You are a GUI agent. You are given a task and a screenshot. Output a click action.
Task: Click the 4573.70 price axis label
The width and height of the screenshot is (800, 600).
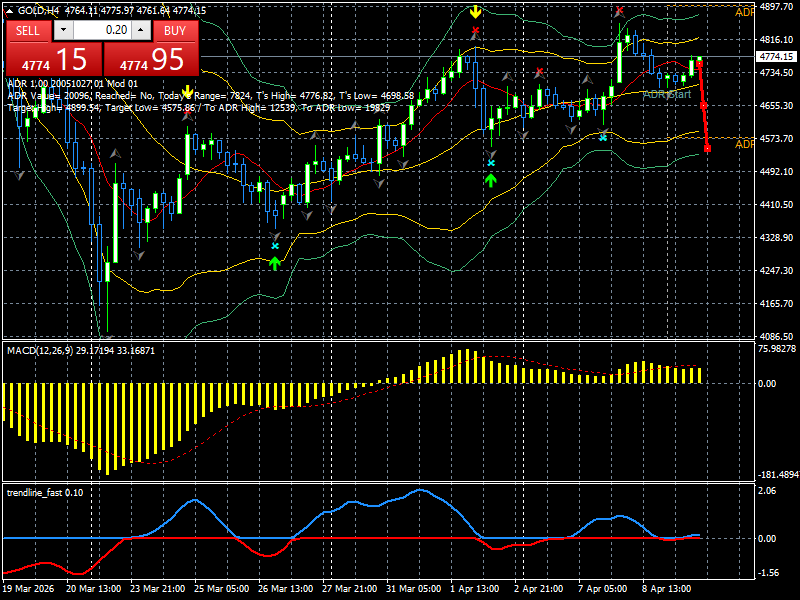coord(777,139)
